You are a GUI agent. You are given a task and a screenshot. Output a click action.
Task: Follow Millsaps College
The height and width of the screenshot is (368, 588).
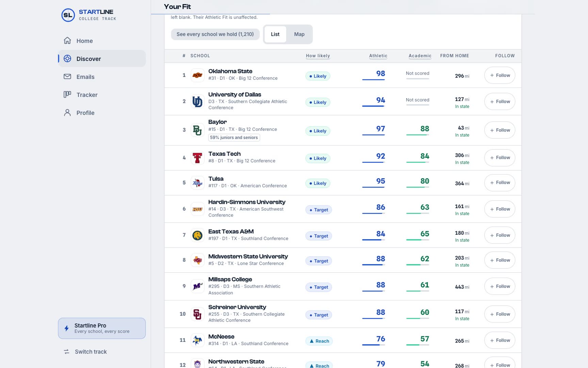[x=500, y=287]
